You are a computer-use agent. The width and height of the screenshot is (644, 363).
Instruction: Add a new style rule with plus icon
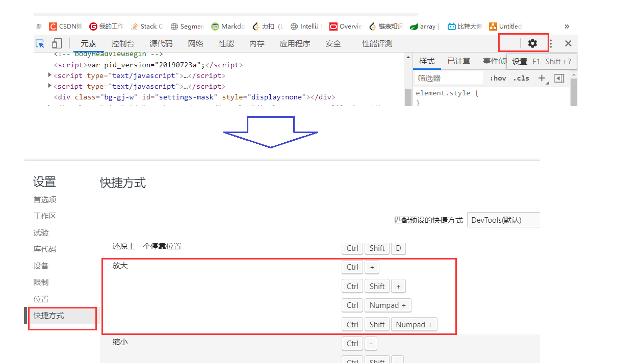[x=542, y=78]
